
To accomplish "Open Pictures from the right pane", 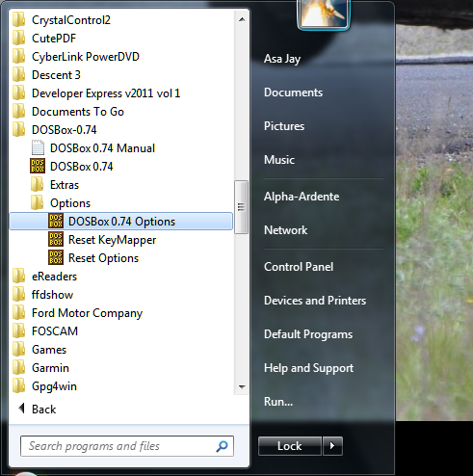I will click(x=284, y=126).
